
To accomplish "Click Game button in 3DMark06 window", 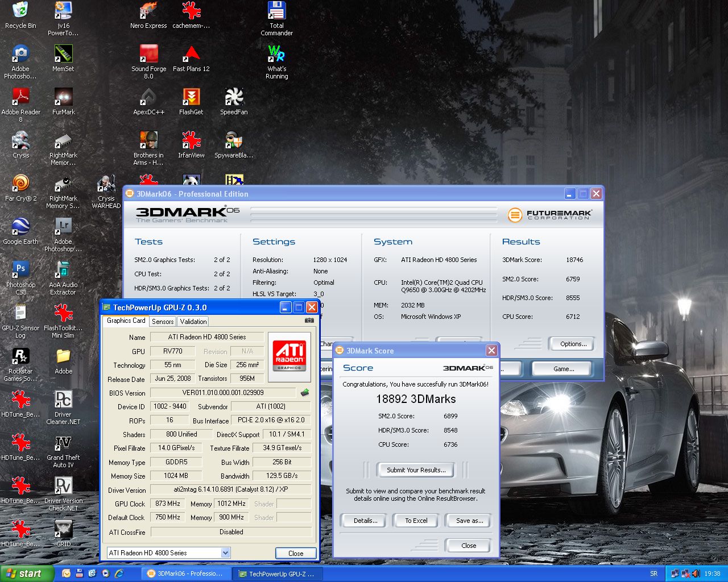I will point(564,369).
